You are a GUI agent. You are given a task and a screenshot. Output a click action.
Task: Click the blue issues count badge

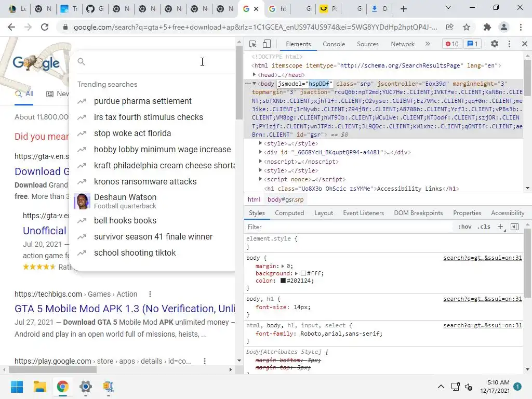pos(472,44)
